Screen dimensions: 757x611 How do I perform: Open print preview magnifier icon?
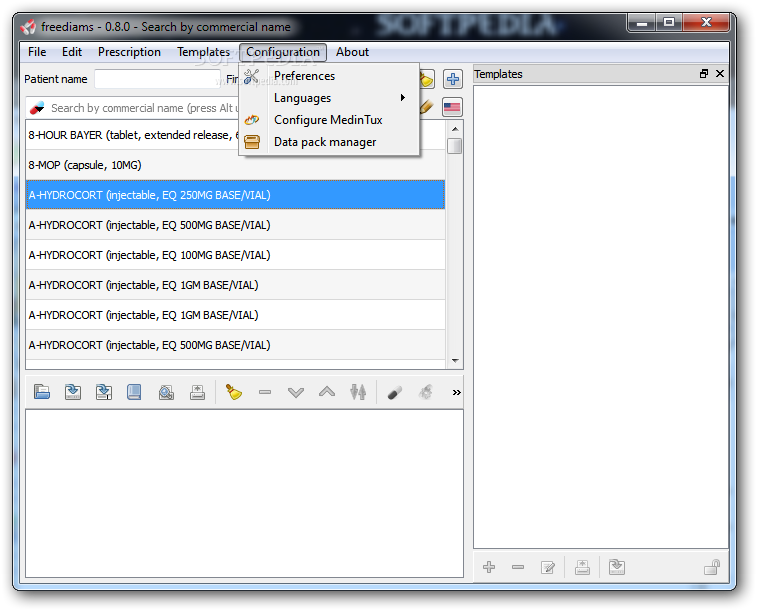(166, 392)
